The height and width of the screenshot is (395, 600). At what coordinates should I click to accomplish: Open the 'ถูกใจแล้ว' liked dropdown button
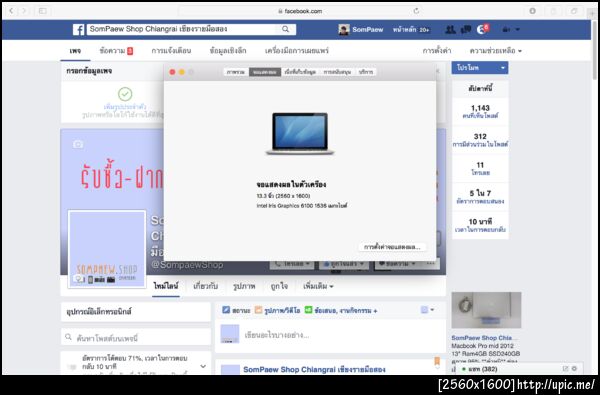click(x=344, y=264)
